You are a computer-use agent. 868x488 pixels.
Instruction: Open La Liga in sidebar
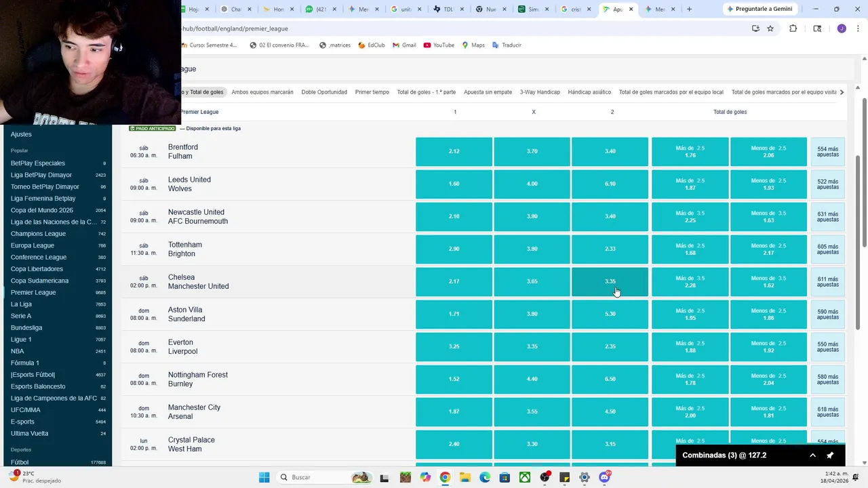coord(21,304)
